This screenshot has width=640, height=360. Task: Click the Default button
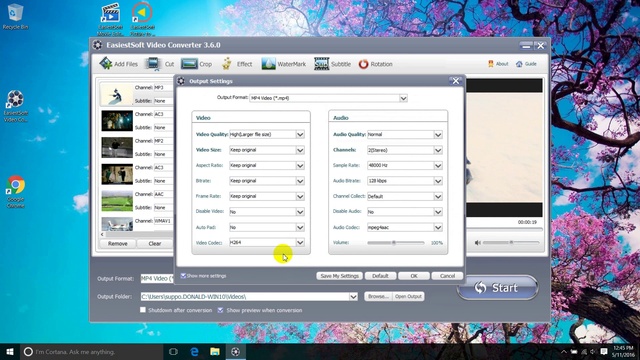[x=380, y=276]
